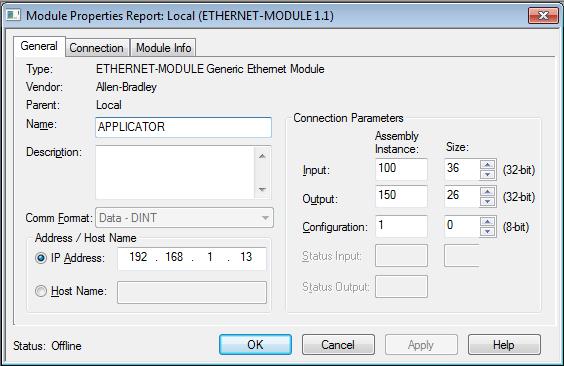Open the Module Info tab
The height and width of the screenshot is (366, 564).
pyautogui.click(x=163, y=47)
